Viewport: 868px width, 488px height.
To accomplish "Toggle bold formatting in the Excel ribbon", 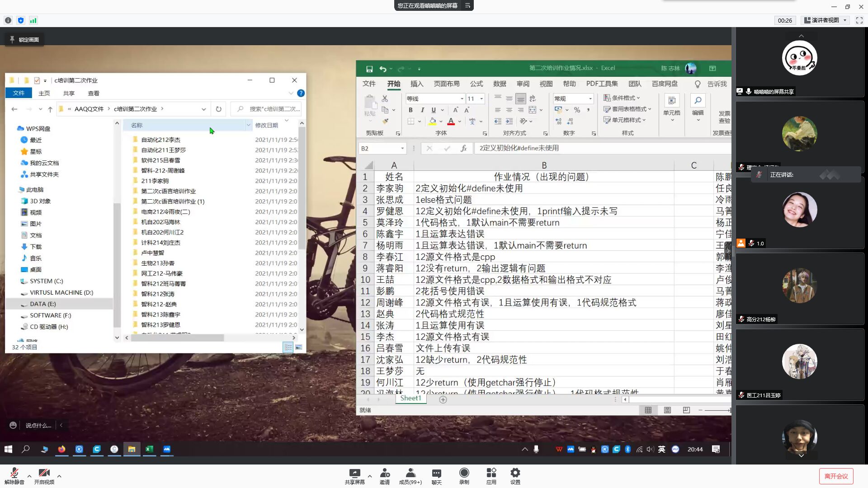I will pos(410,110).
